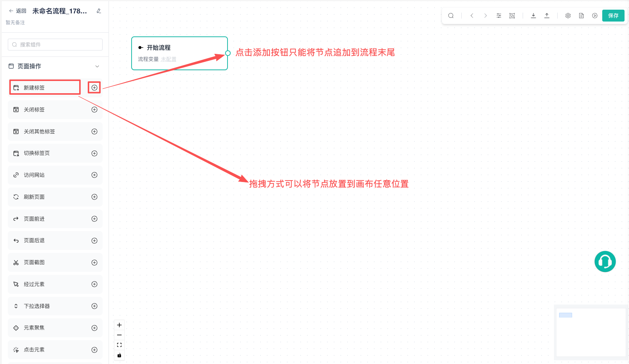Click the redo right-arrow toolbar icon

coord(485,16)
